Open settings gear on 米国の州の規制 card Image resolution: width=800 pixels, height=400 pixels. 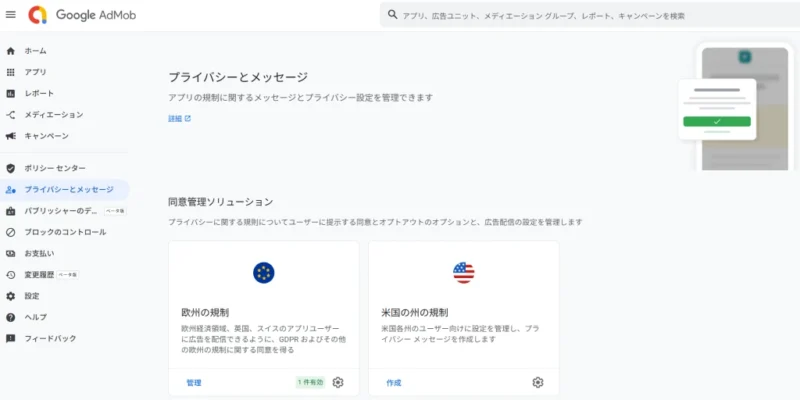point(538,382)
